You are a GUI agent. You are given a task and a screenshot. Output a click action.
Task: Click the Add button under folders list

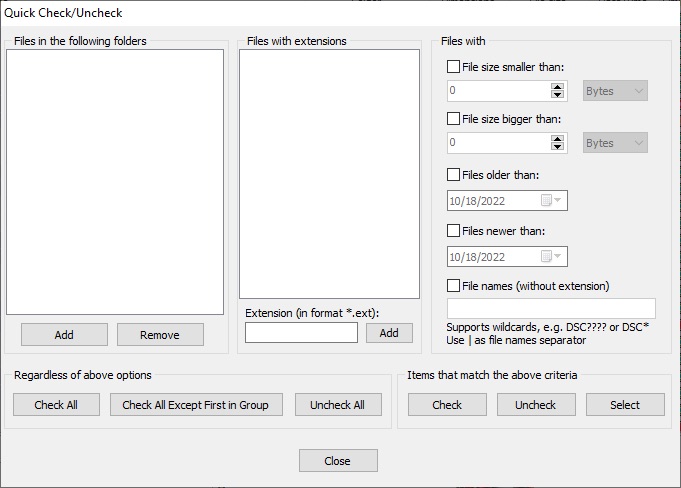pos(64,335)
